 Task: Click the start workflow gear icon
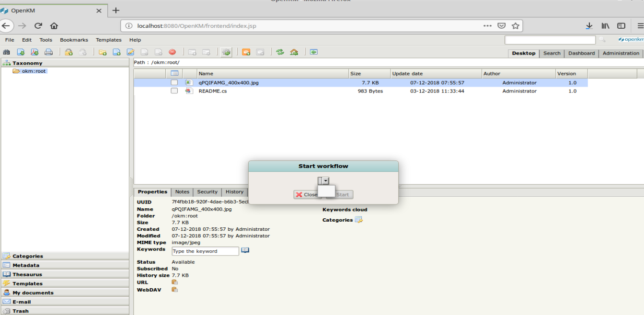click(x=226, y=52)
